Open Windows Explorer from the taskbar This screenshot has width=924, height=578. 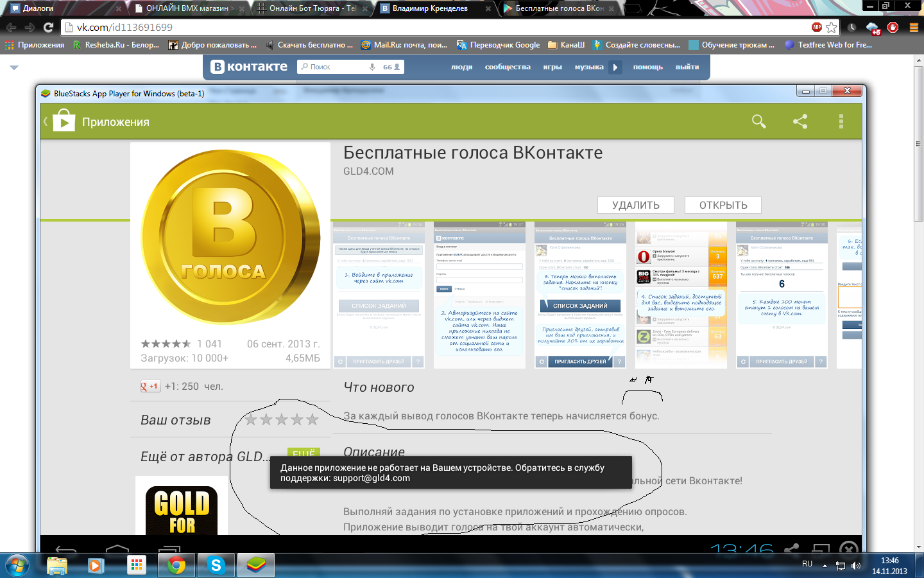coord(57,565)
